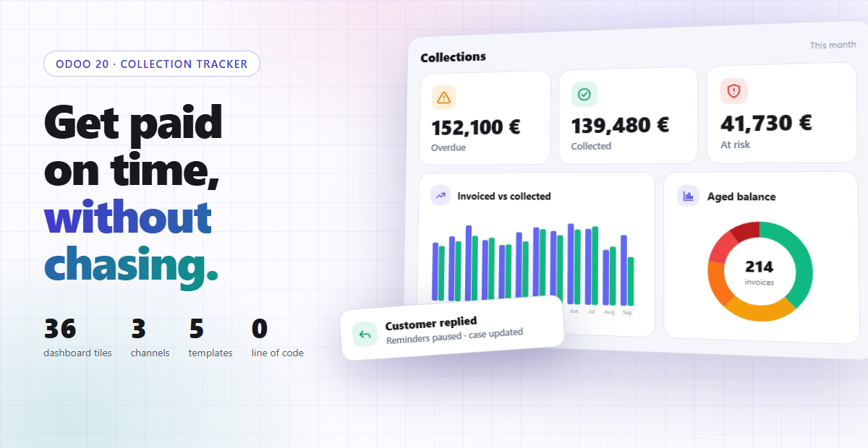Click the 41,730 € at risk amount
This screenshot has height=448, width=868.
pyautogui.click(x=766, y=123)
